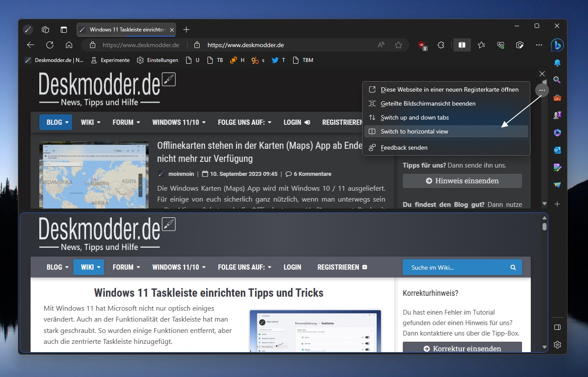Screen dimensions: 588x377
Task: Open Browser essentials heart icon
Action: [x=501, y=45]
